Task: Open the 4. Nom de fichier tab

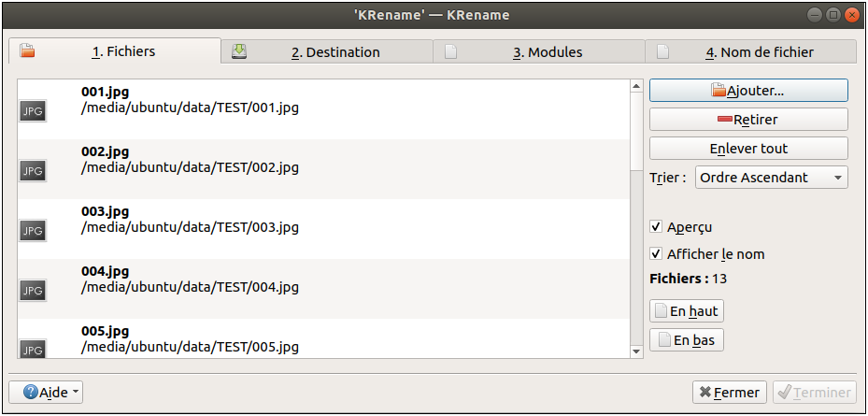Action: pos(750,51)
